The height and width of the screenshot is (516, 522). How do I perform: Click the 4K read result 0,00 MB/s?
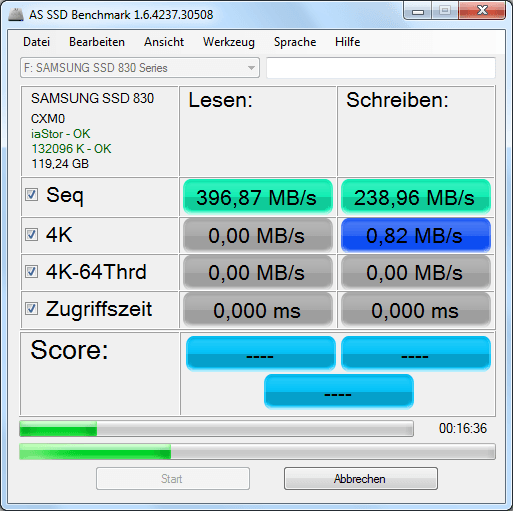[258, 235]
